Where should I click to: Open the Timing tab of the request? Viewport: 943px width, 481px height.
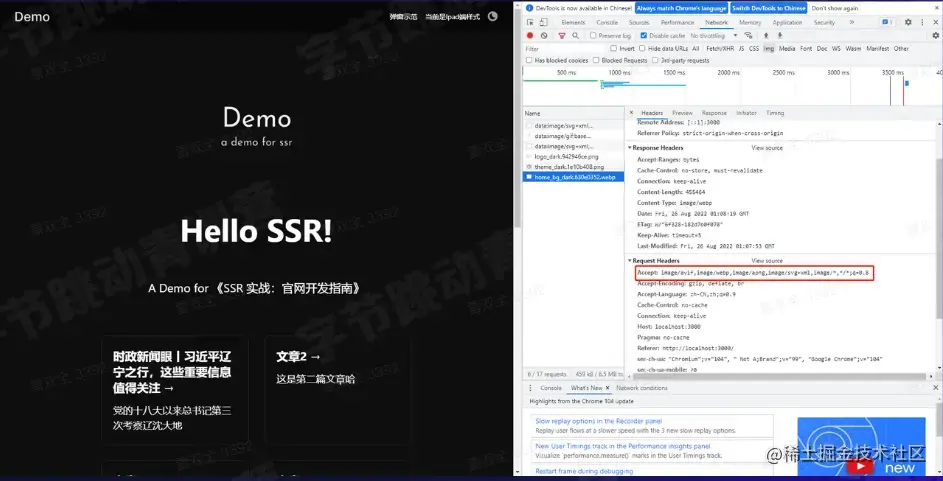click(x=775, y=113)
